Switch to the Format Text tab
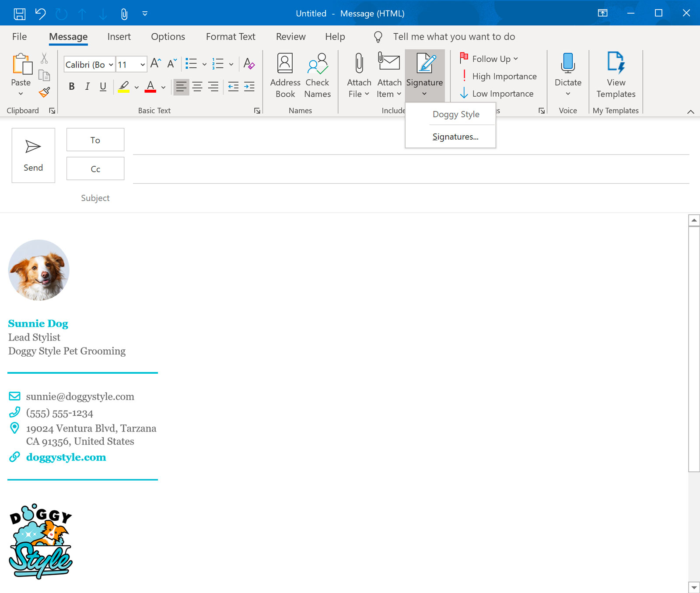Screen dimensions: 700x593 231,37
